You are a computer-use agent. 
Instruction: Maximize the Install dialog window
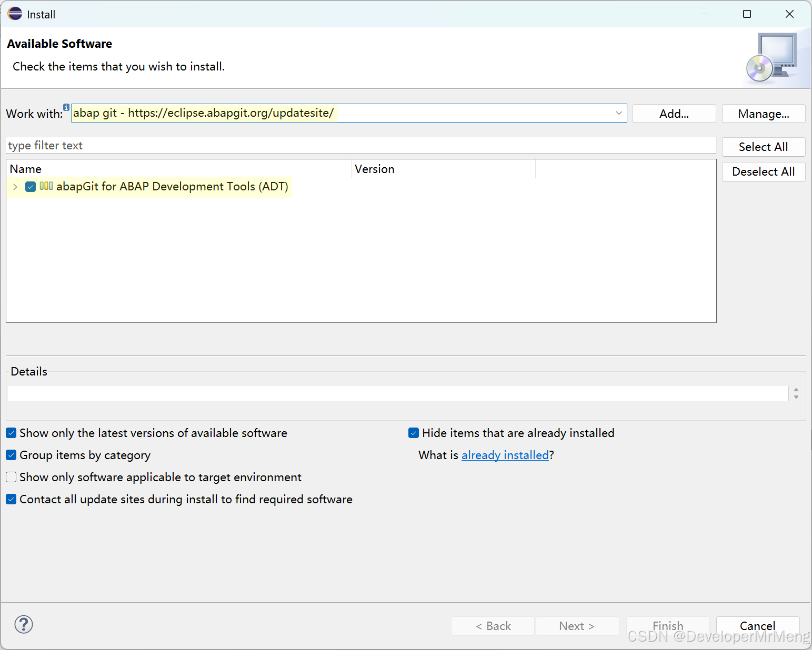(747, 14)
